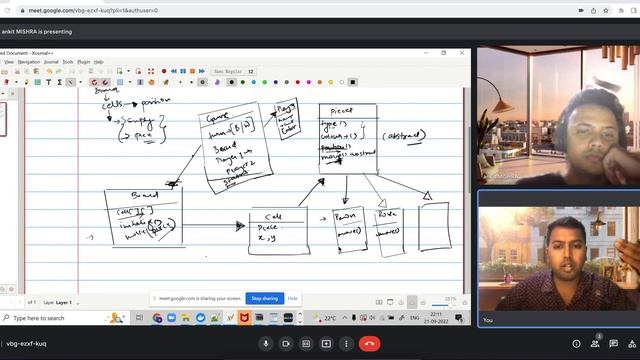Select the vertical space tool

pos(140,82)
